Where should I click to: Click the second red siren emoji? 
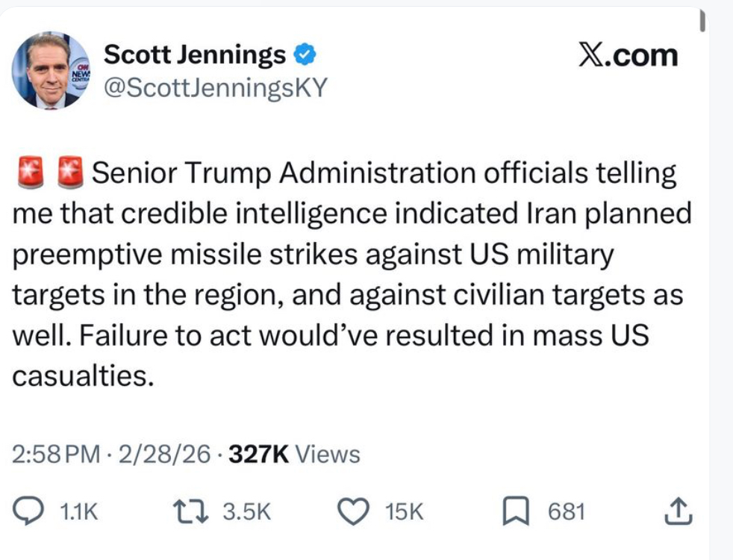pyautogui.click(x=71, y=175)
